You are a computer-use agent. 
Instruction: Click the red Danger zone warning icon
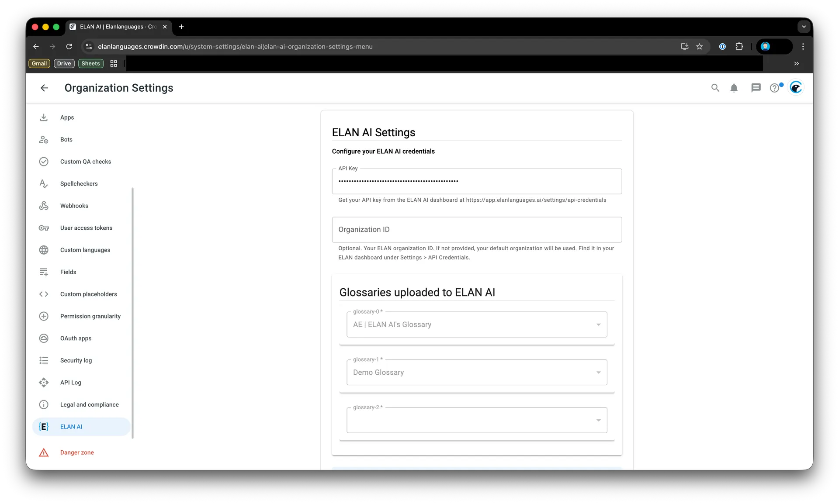(44, 452)
